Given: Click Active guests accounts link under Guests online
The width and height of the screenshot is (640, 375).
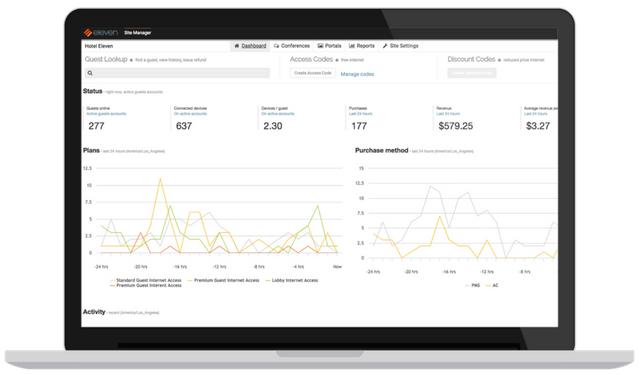Looking at the screenshot, I should click(106, 114).
